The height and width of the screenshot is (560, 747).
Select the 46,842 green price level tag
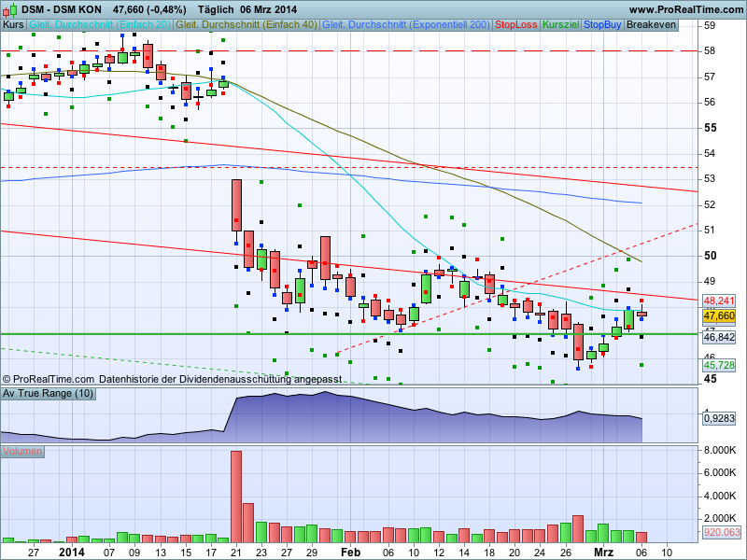[x=719, y=337]
